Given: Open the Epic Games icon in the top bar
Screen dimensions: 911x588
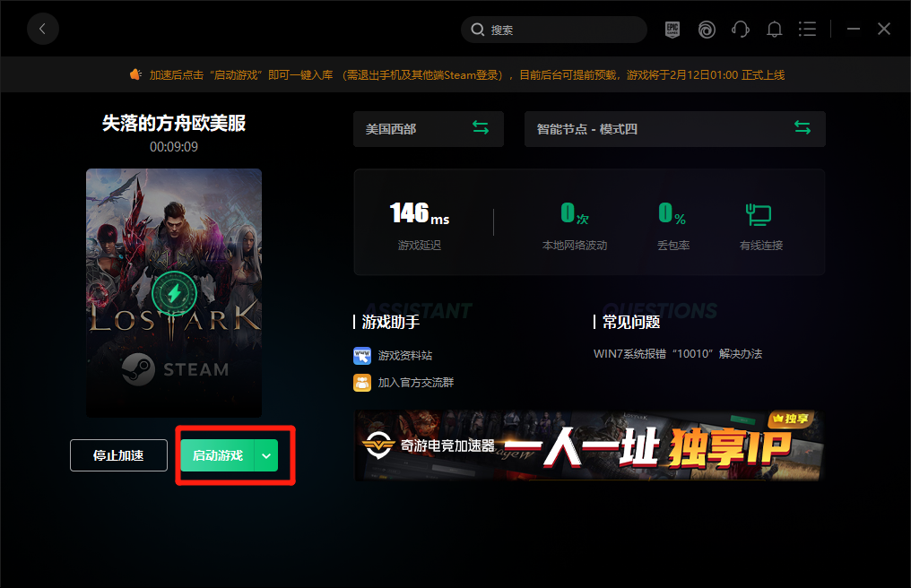Looking at the screenshot, I should pyautogui.click(x=672, y=29).
